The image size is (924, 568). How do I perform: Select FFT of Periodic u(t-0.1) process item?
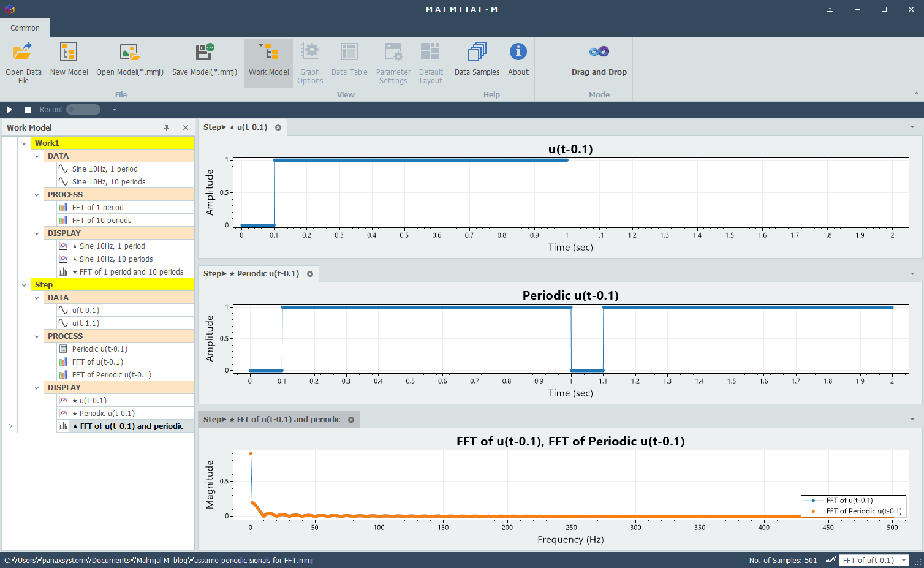125,375
